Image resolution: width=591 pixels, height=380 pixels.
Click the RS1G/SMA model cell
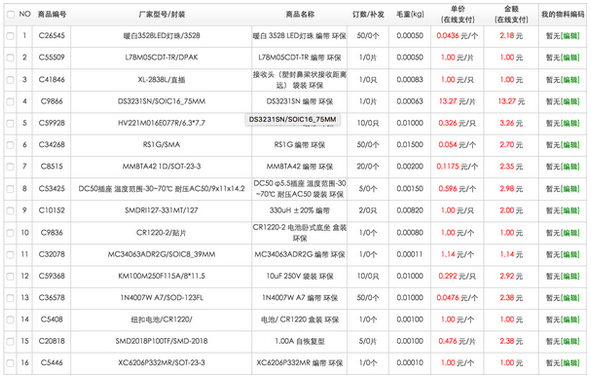pyautogui.click(x=162, y=145)
